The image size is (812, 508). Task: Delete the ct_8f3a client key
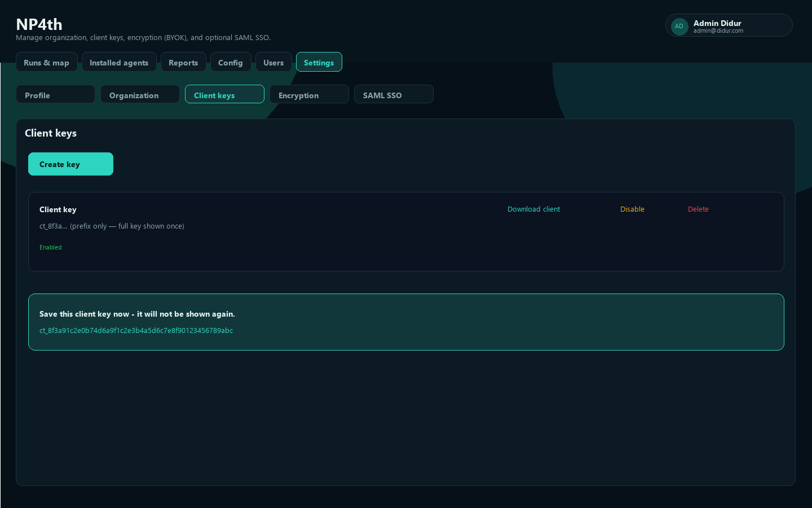698,209
